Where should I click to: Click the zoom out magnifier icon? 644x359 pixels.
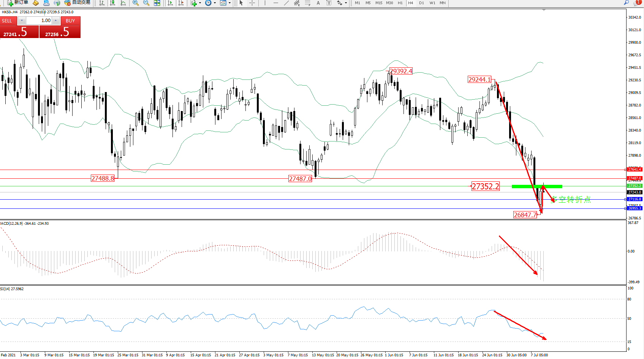tap(146, 3)
